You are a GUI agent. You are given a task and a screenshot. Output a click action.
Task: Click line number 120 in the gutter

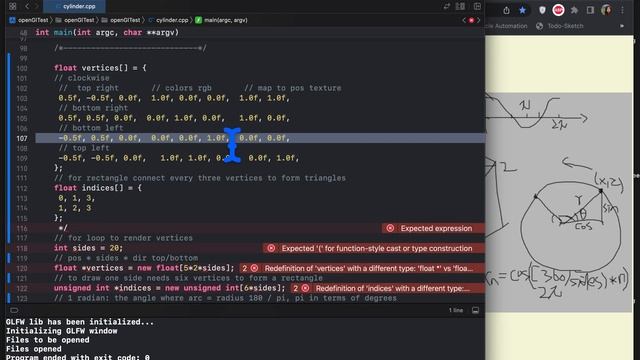[x=22, y=268]
